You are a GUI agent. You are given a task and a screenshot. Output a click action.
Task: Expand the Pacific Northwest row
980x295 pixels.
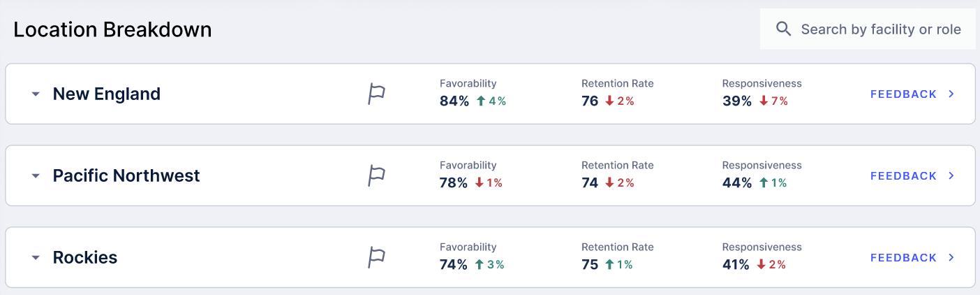pyautogui.click(x=36, y=176)
